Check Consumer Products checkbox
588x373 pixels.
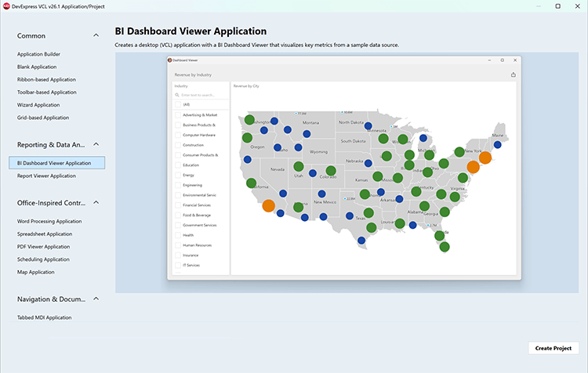[178, 155]
